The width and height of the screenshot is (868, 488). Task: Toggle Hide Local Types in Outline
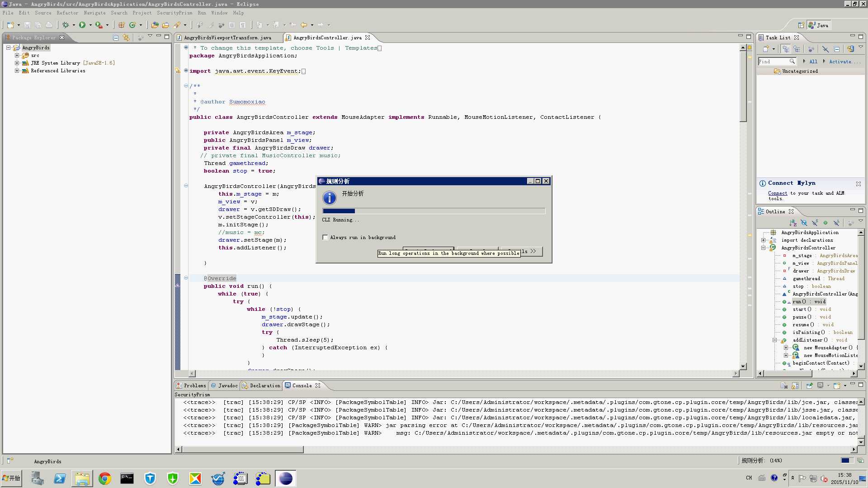point(836,223)
